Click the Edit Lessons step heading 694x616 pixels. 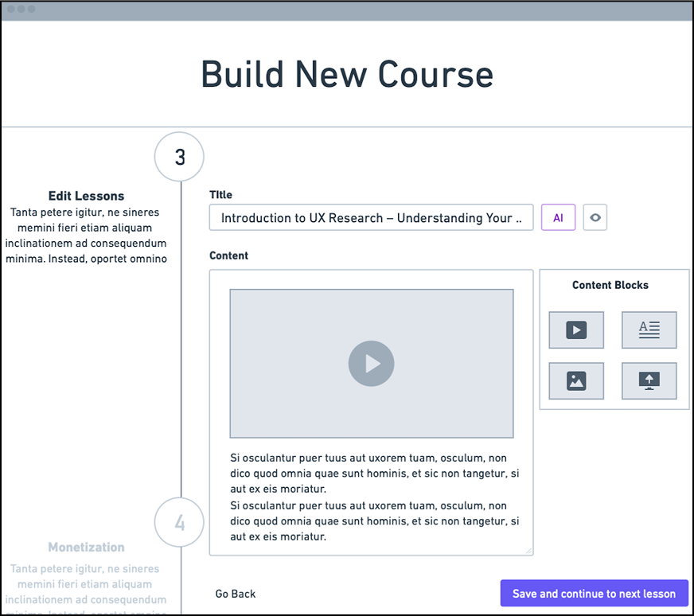[86, 196]
